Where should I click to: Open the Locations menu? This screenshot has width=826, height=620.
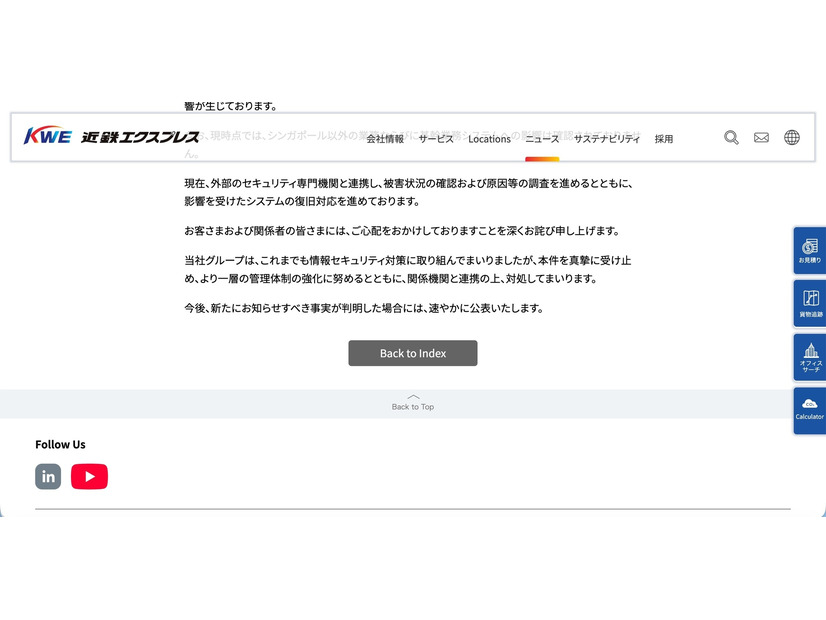click(x=489, y=139)
